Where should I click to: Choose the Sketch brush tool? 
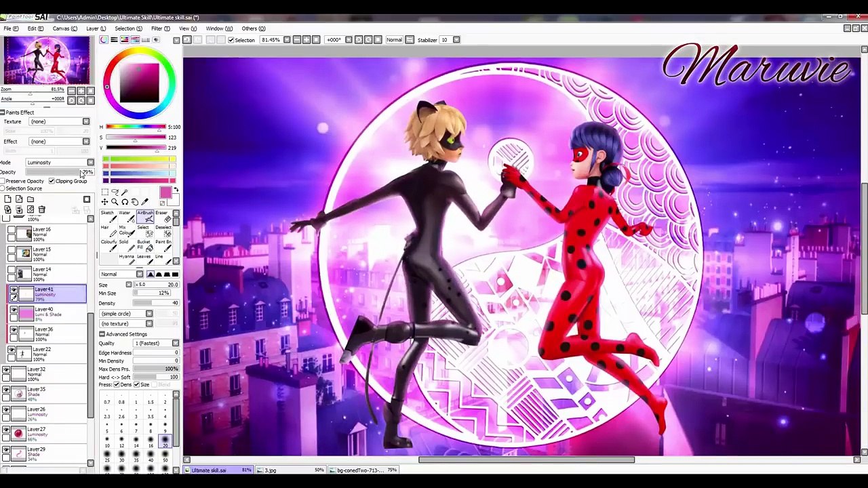(x=108, y=217)
